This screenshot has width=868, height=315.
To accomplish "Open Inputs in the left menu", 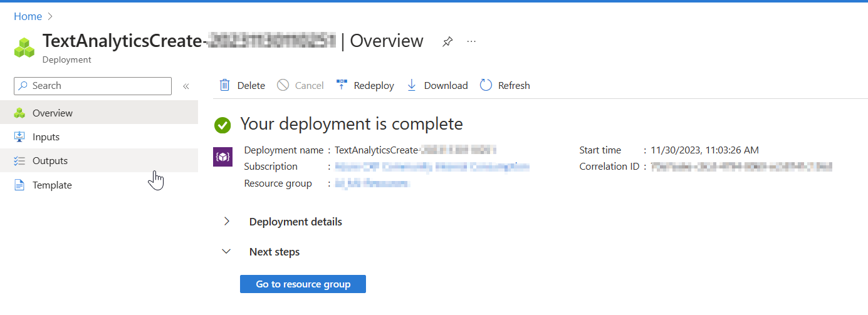I will coord(99,137).
